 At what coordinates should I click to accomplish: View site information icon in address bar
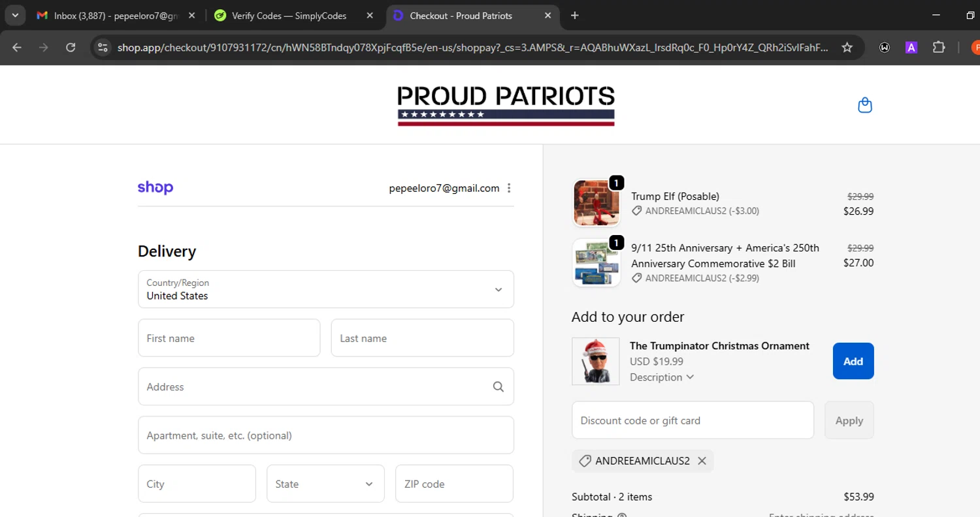click(x=102, y=47)
